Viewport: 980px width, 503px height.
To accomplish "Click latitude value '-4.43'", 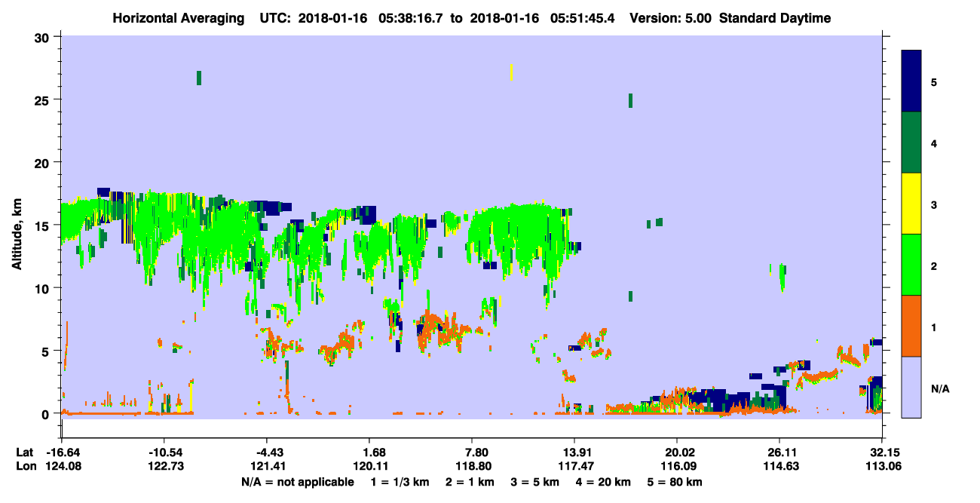I will [x=266, y=452].
